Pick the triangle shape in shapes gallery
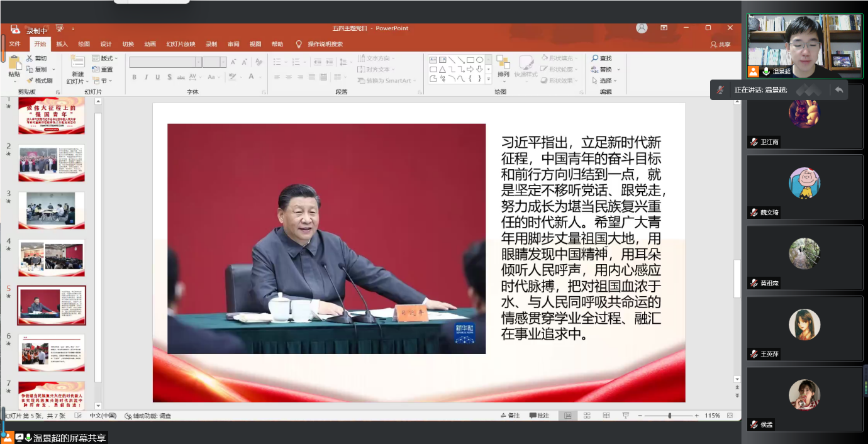The width and height of the screenshot is (868, 444). (442, 69)
